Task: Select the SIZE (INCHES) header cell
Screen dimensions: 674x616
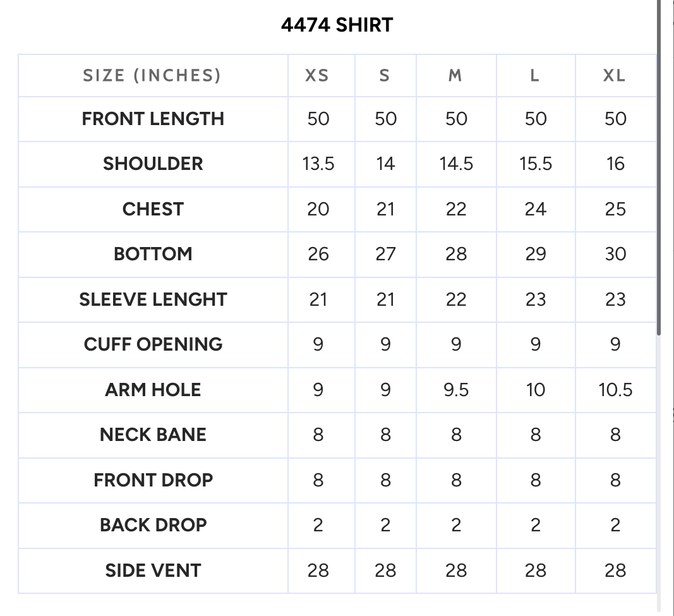Action: [x=153, y=76]
